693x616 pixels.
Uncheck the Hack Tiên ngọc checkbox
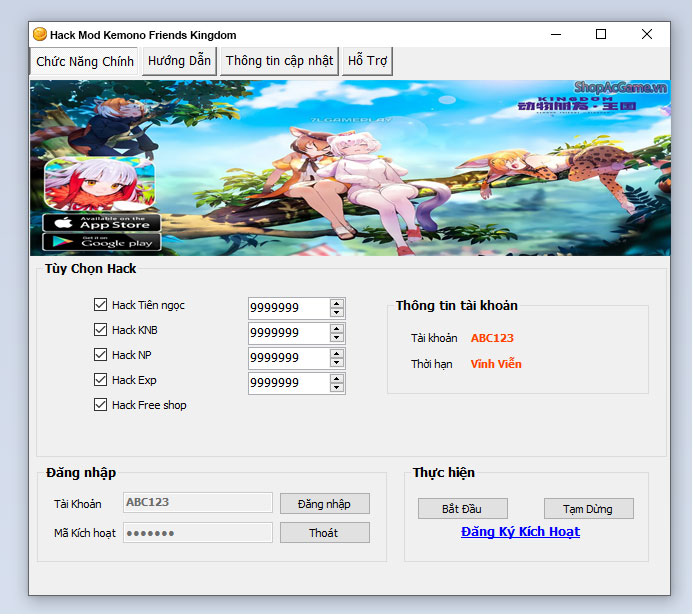pyautogui.click(x=100, y=305)
